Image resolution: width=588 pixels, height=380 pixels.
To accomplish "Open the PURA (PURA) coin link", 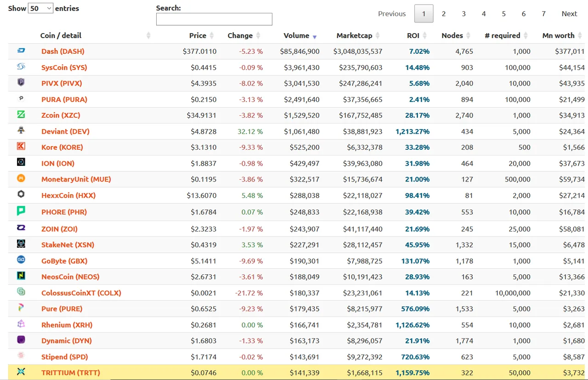I will (64, 99).
